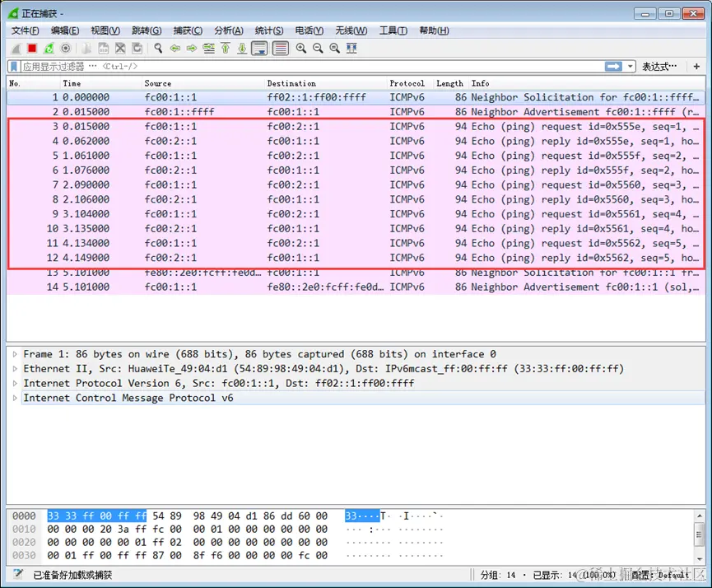
Task: Reset text zoom to normal size
Action: pyautogui.click(x=335, y=48)
